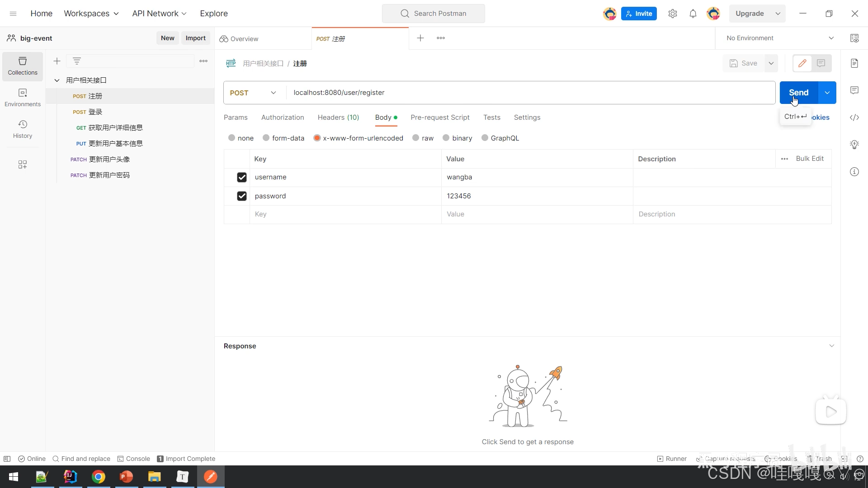The width and height of the screenshot is (868, 488).
Task: Open the History sidebar panel
Action: (x=23, y=129)
